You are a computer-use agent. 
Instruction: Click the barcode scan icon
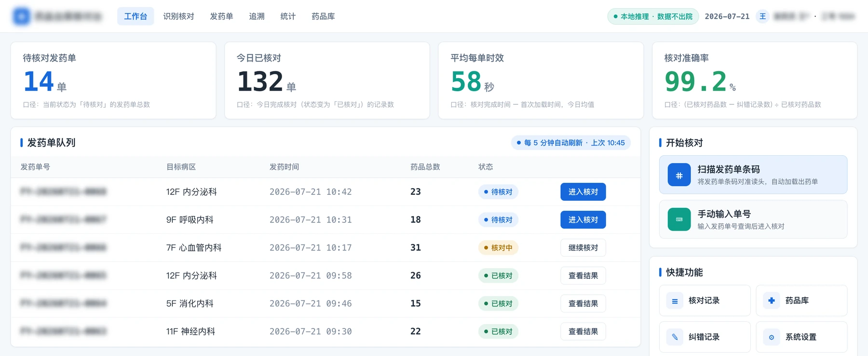(x=679, y=175)
